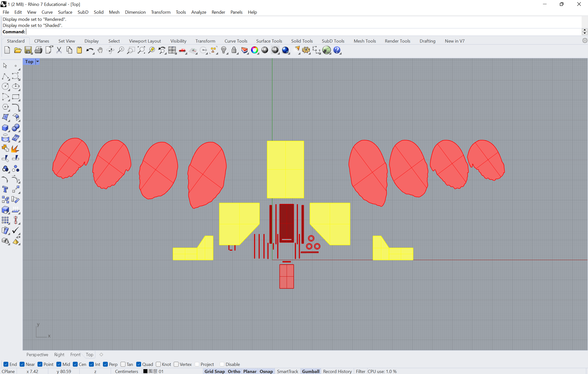Open the Transform menu in menu bar
588x374 pixels.
click(x=161, y=12)
